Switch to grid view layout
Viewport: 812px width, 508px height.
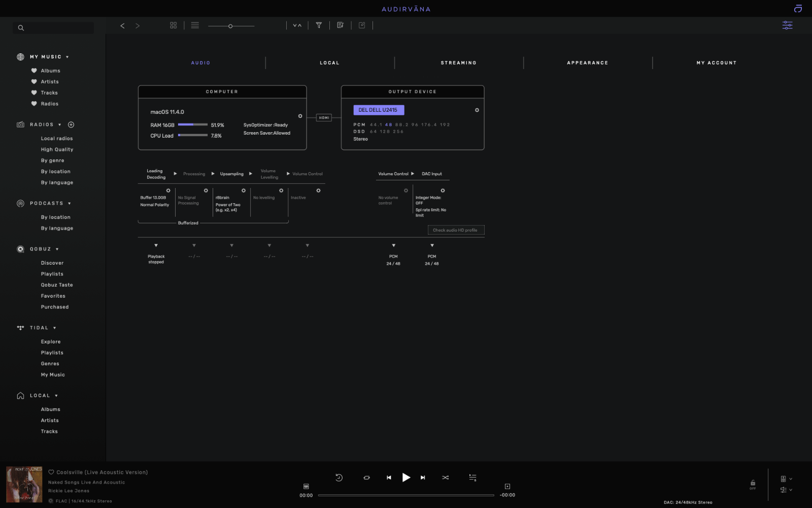click(x=174, y=25)
